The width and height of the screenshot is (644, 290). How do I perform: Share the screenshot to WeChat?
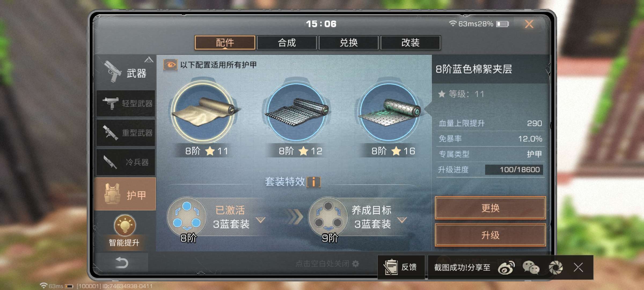tap(531, 267)
